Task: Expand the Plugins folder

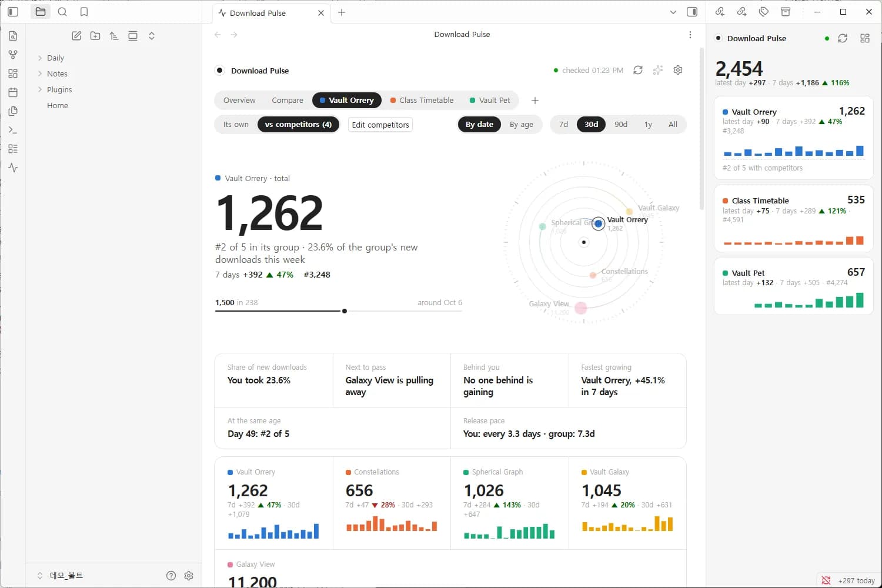Action: (x=59, y=90)
